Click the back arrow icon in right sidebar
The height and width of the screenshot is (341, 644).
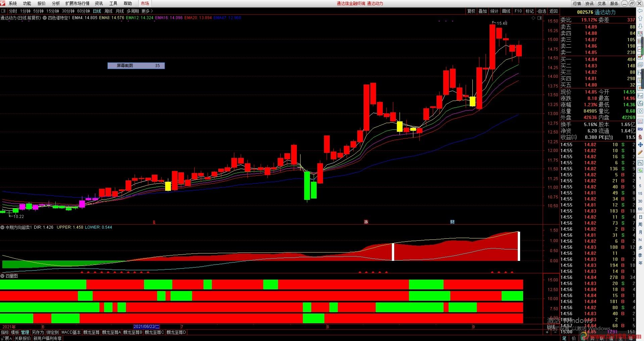point(640,11)
